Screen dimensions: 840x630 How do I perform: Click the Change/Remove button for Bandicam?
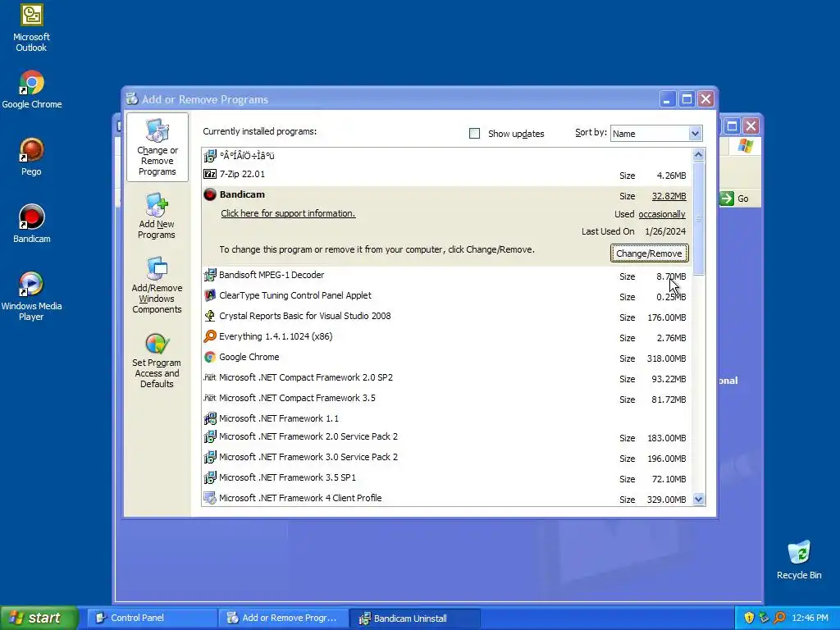[x=650, y=253]
